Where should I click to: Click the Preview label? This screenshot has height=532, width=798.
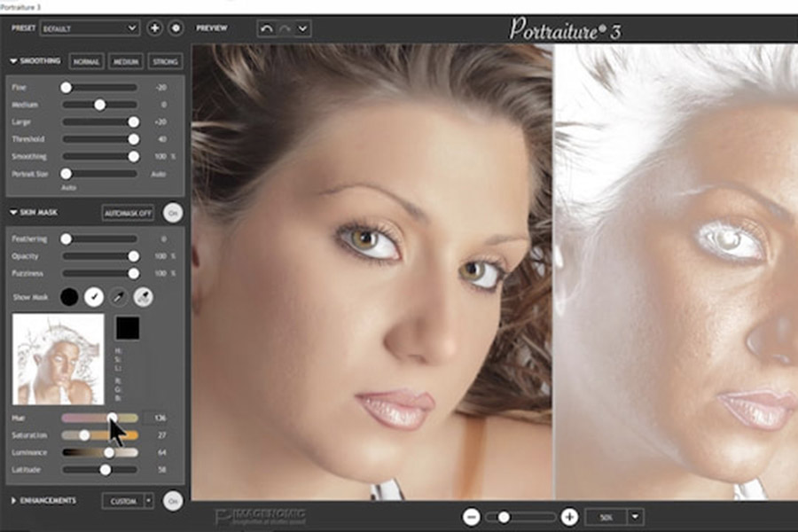pos(212,28)
